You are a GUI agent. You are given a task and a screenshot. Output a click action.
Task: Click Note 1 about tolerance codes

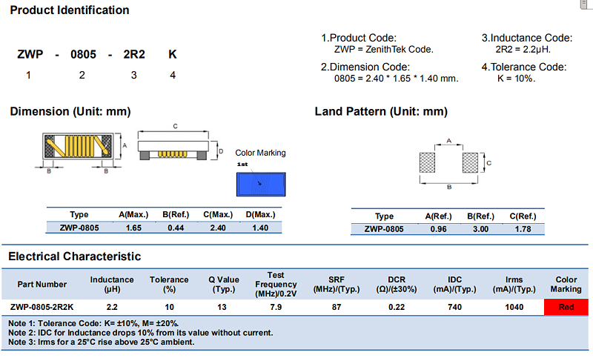click(93, 323)
